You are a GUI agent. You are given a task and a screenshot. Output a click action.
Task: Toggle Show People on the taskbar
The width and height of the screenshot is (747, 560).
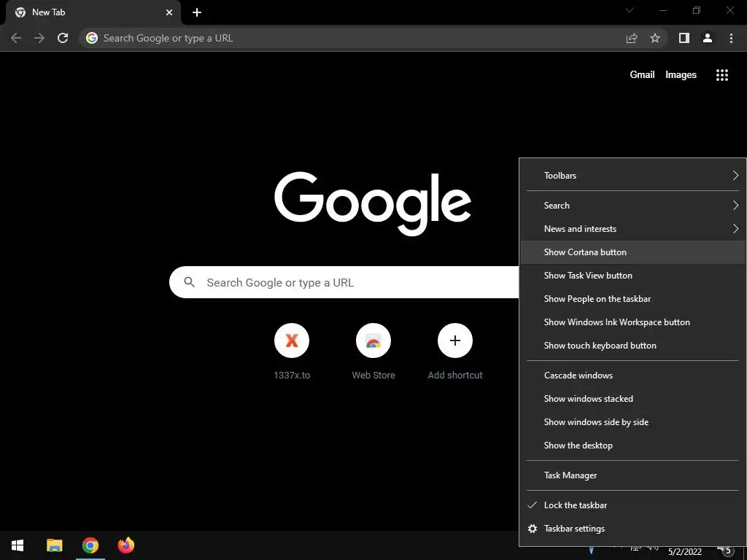click(x=633, y=298)
